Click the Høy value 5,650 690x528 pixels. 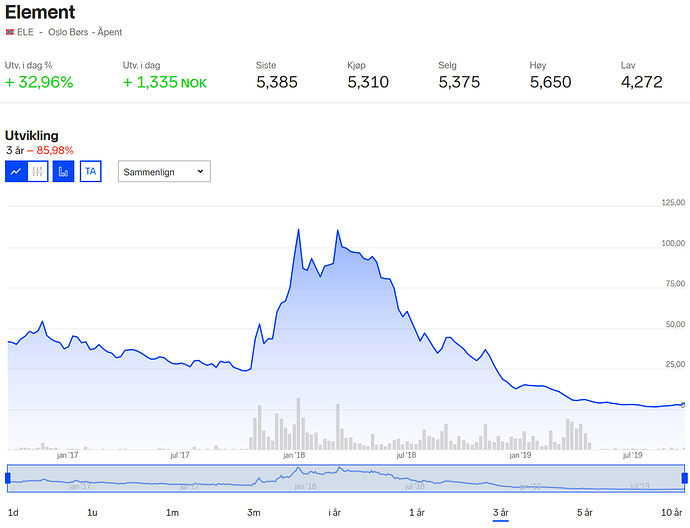(x=551, y=82)
